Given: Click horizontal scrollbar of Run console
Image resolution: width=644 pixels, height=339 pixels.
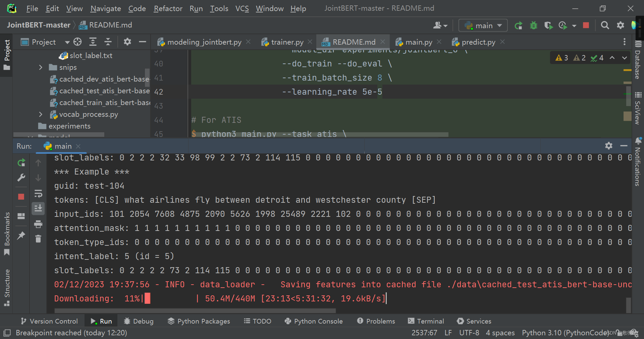Looking at the screenshot, I should (x=195, y=310).
